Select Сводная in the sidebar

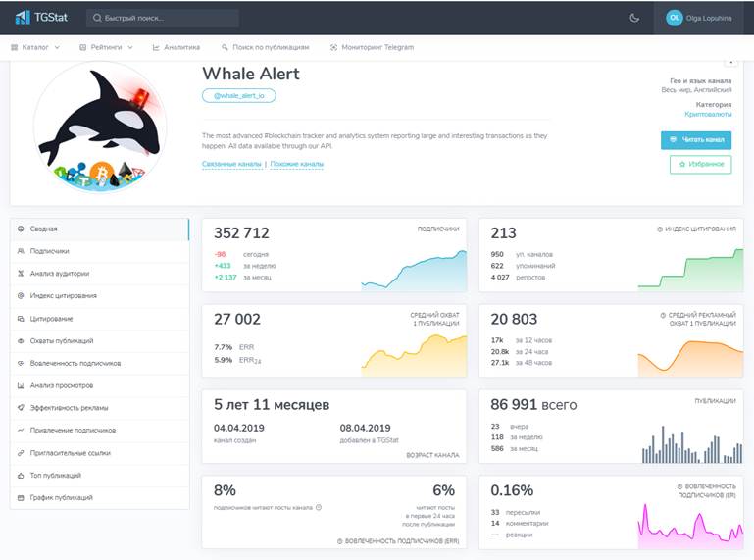point(100,229)
